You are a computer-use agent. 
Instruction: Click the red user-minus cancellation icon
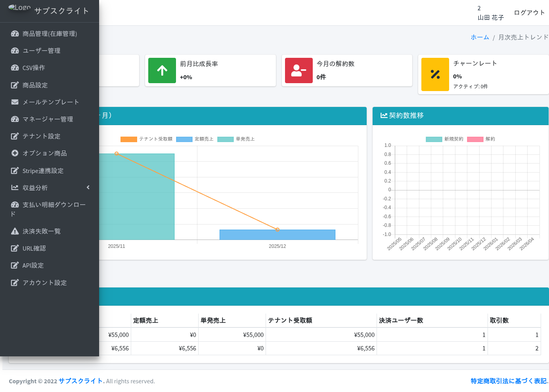tap(298, 70)
